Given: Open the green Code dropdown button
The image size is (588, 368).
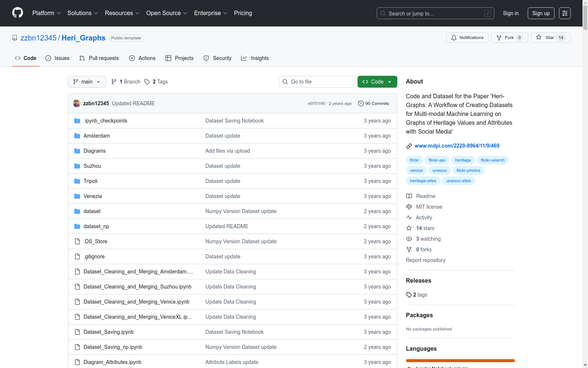Looking at the screenshot, I should (x=377, y=82).
